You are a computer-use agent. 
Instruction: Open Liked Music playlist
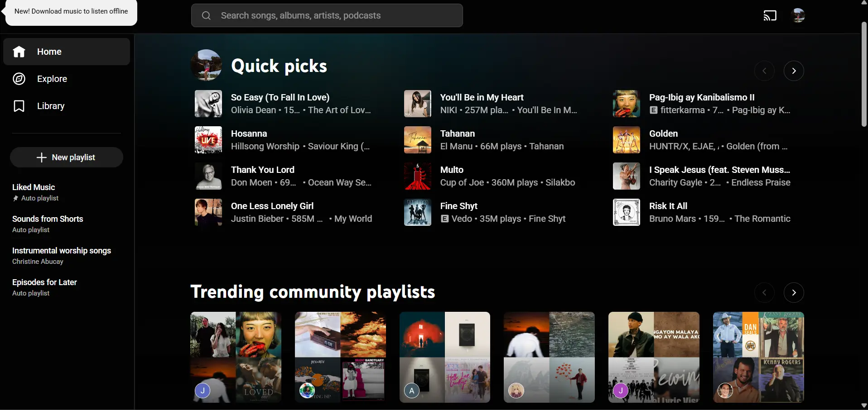(67, 192)
